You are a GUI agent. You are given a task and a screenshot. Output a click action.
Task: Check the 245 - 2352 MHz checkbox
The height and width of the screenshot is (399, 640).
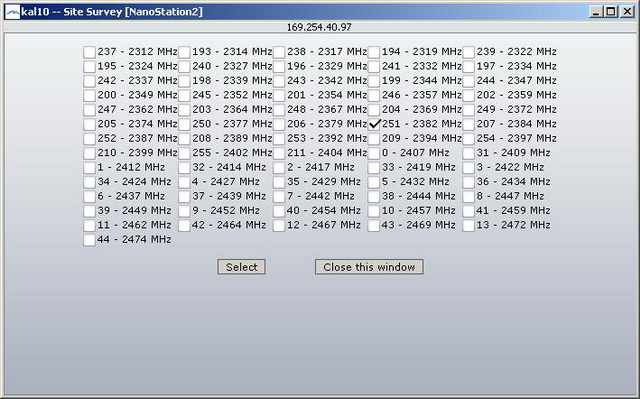coord(184,95)
